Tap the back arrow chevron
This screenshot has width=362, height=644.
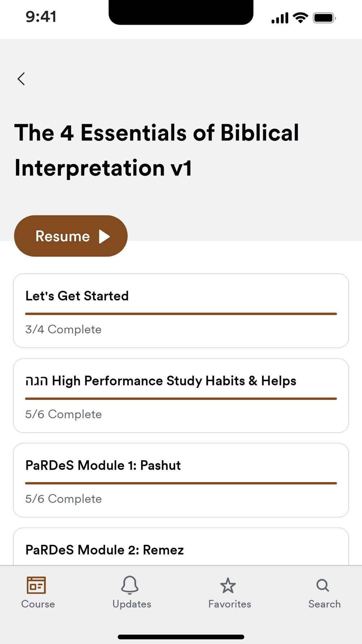coord(21,79)
